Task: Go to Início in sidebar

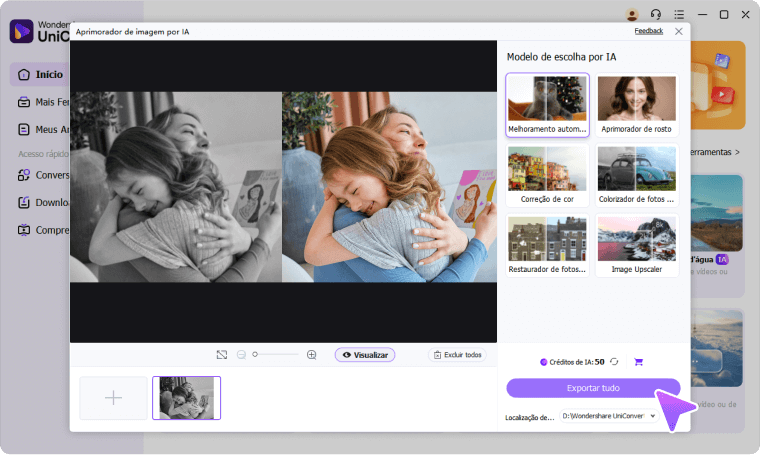Action: click(41, 74)
